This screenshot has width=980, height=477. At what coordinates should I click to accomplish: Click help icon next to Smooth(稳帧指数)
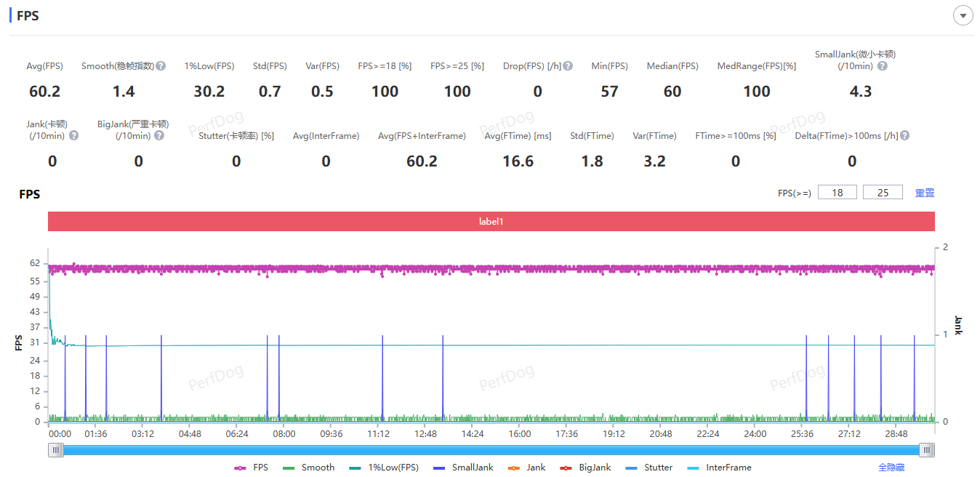[x=161, y=66]
